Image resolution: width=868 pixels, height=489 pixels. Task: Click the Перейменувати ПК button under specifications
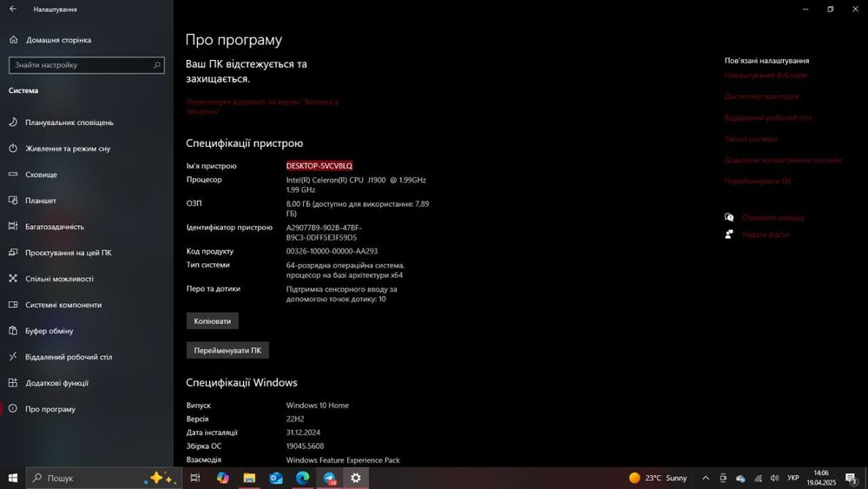pos(227,350)
